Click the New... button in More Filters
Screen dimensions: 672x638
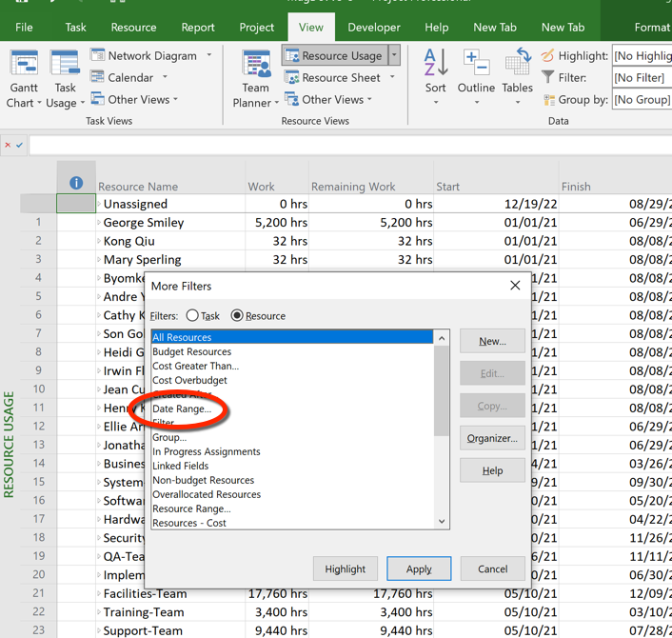click(492, 341)
